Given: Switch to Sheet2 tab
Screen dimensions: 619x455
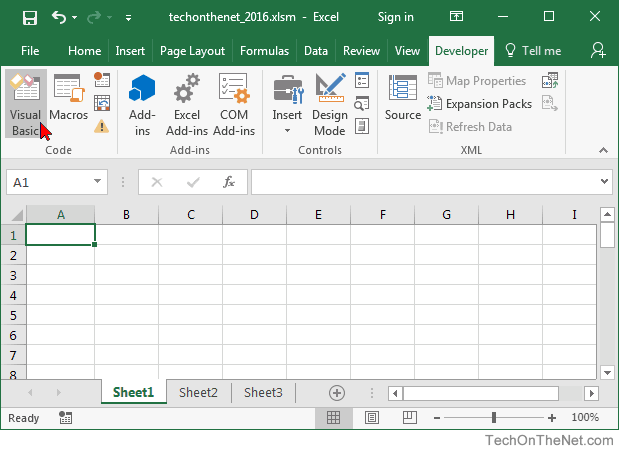Looking at the screenshot, I should pyautogui.click(x=198, y=393).
